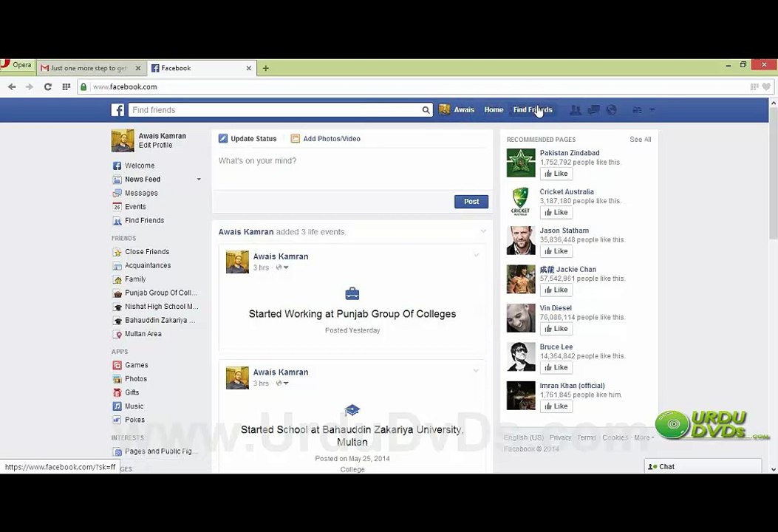778x532 pixels.
Task: Like the Jason Statham page
Action: tap(556, 251)
